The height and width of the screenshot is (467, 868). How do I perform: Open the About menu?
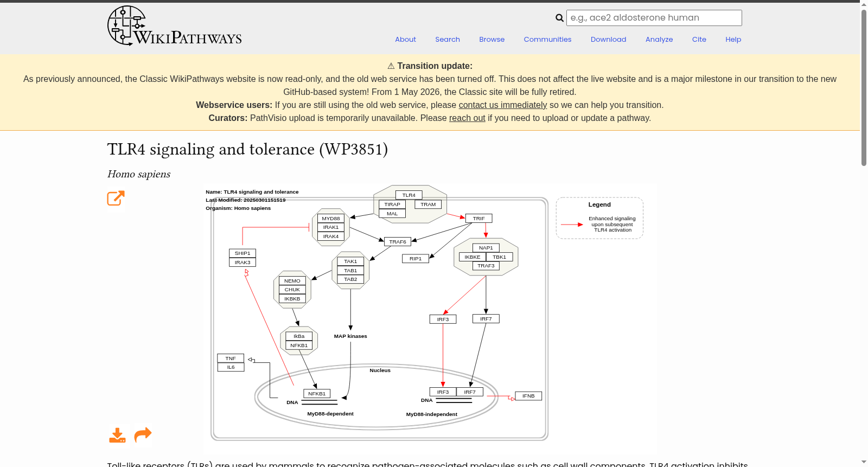405,40
